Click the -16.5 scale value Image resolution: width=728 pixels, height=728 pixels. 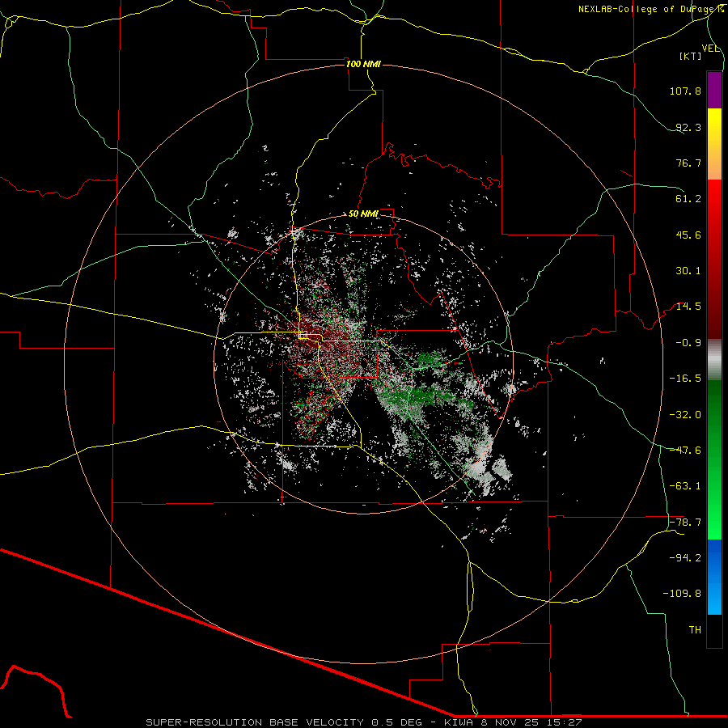coord(685,379)
